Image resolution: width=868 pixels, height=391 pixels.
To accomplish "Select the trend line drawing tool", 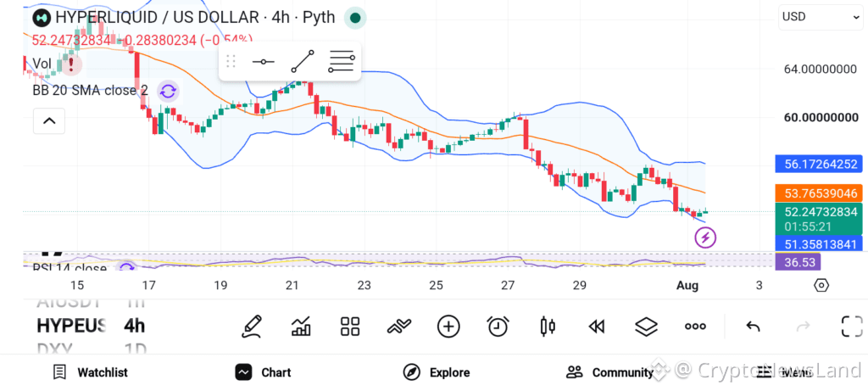I will [303, 61].
